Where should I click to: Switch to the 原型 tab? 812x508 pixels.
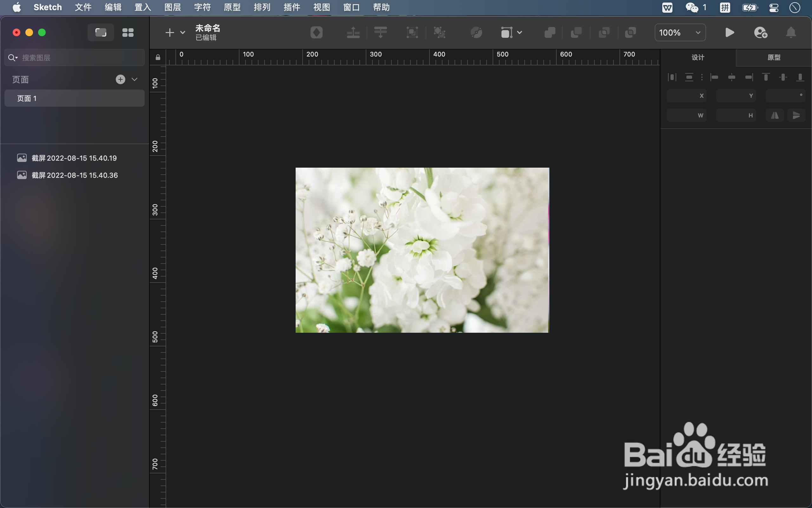[x=774, y=57]
